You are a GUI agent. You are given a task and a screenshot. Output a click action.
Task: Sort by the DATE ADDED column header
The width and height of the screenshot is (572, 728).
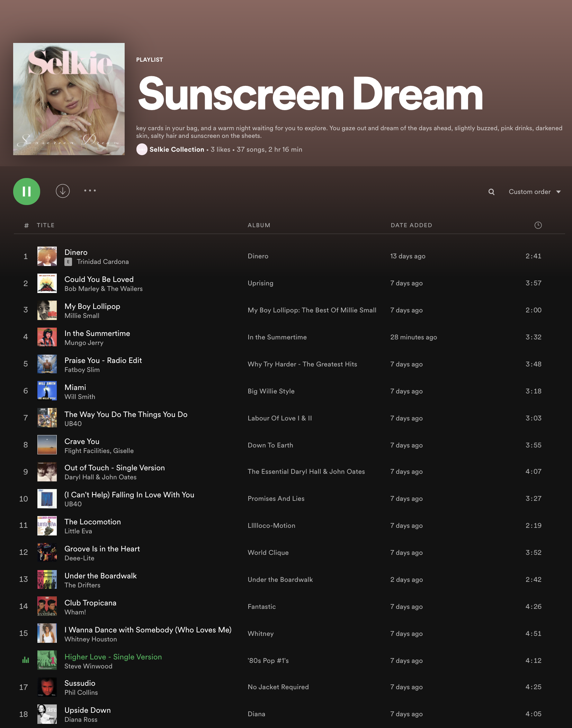coord(411,225)
